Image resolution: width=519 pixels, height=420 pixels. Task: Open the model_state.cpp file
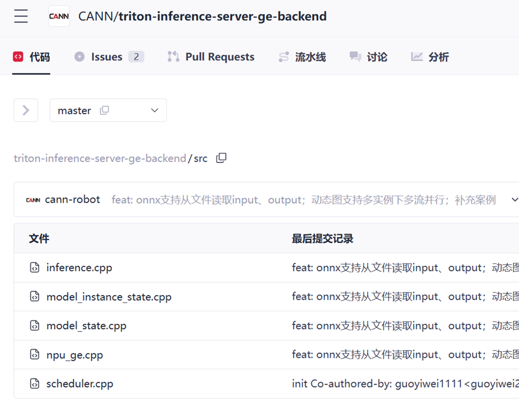[x=86, y=326]
